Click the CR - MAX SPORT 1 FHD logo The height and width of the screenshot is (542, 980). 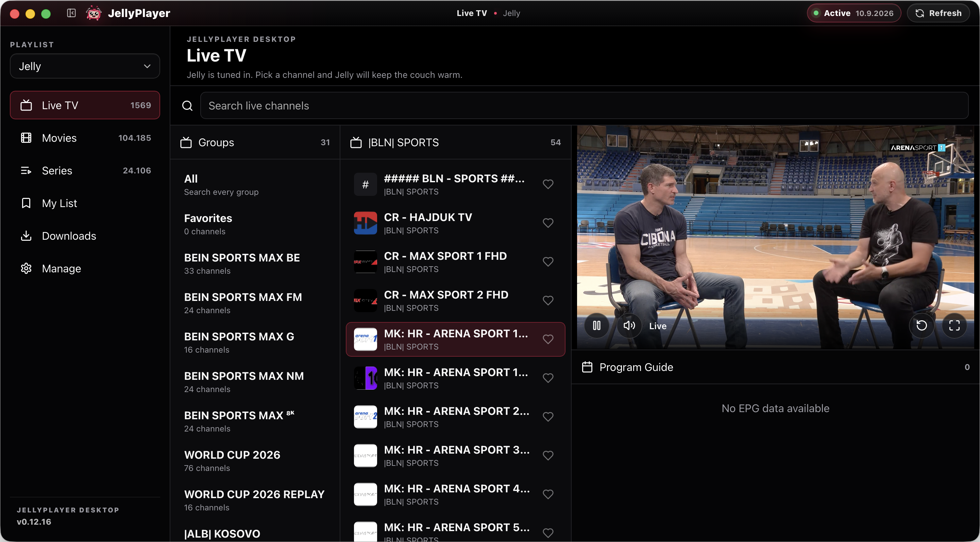[x=365, y=262]
